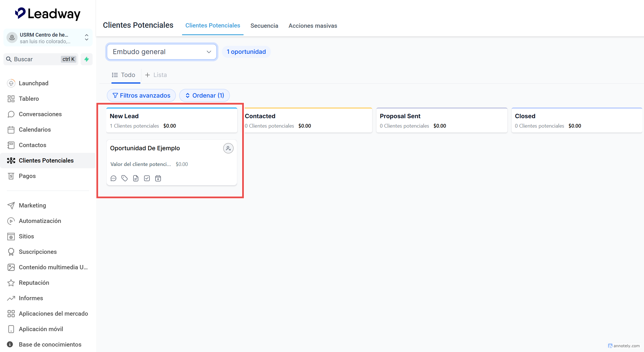Expand the Embudo general pipeline dropdown
Image resolution: width=644 pixels, height=352 pixels.
[x=162, y=52]
